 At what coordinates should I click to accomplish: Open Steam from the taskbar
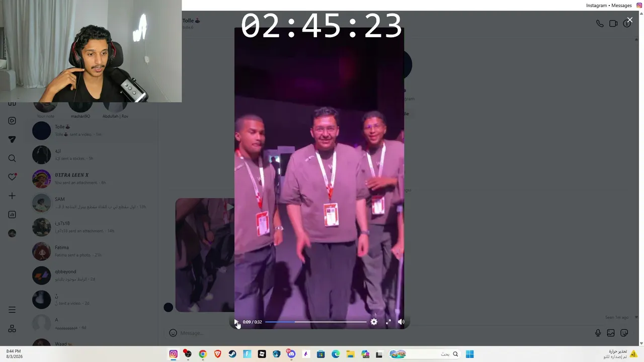point(232,354)
